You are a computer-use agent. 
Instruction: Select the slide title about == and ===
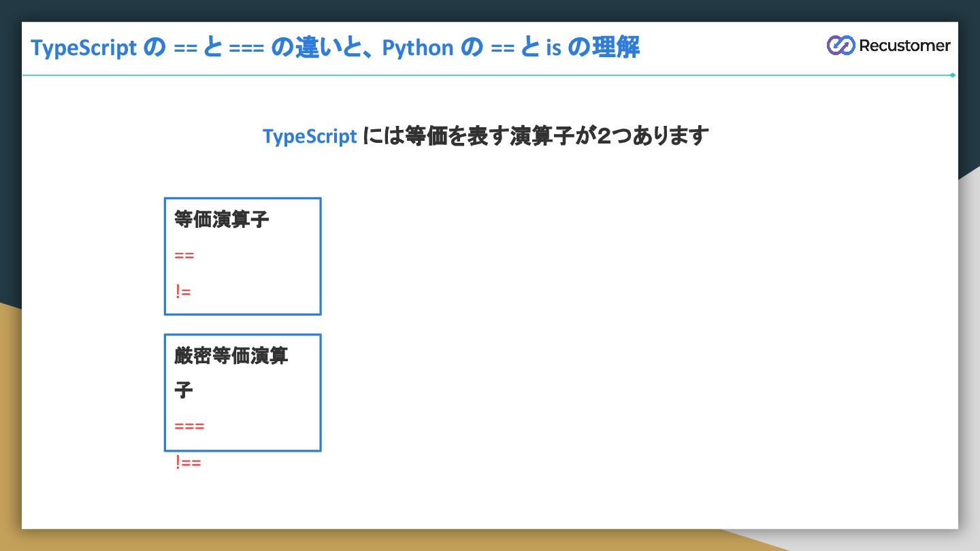click(335, 48)
